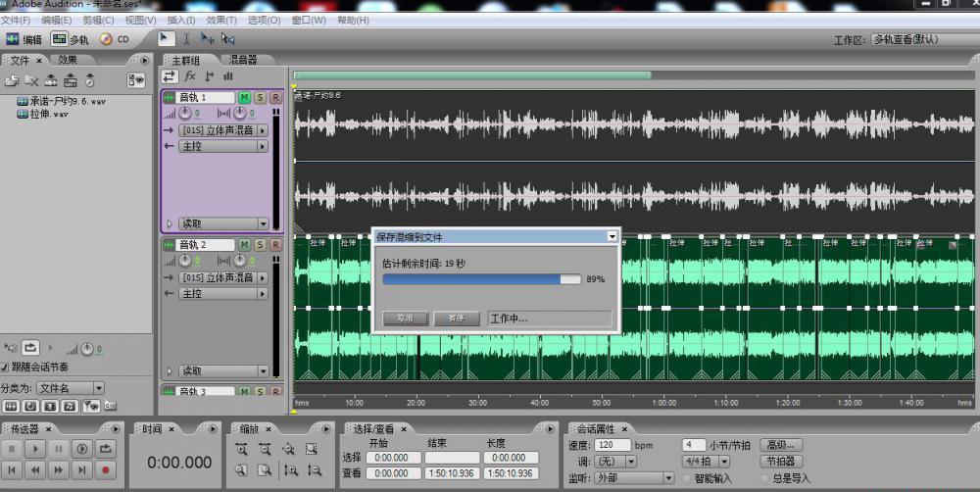
Task: Click the record button in transport panel
Action: (106, 469)
